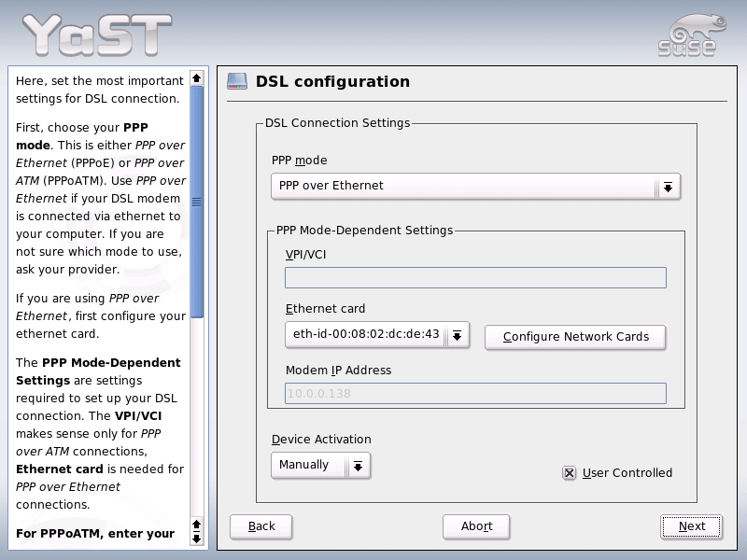Click the 'DSL configuration' heading
The height and width of the screenshot is (560, 747).
[332, 81]
